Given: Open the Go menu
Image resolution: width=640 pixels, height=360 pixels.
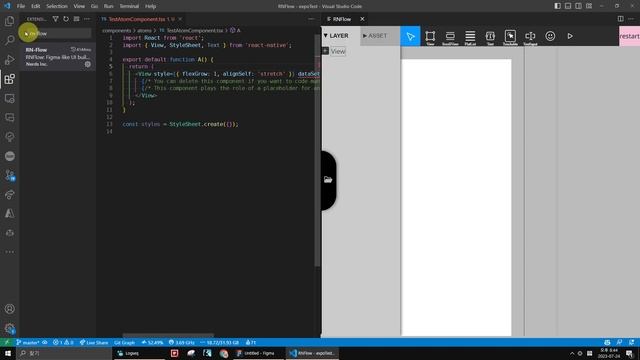Looking at the screenshot, I should (x=94, y=6).
